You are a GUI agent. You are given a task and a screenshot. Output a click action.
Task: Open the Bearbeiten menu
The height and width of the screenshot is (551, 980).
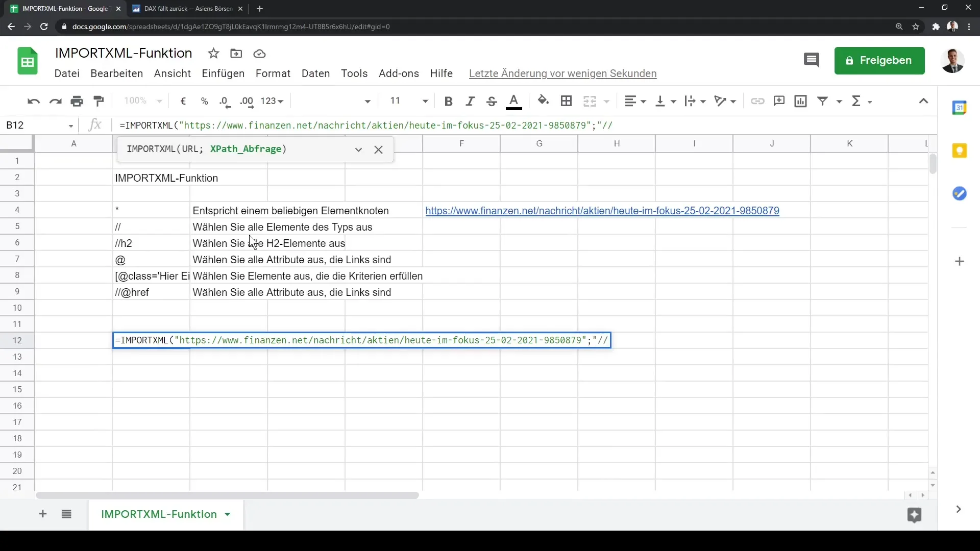[x=116, y=73]
